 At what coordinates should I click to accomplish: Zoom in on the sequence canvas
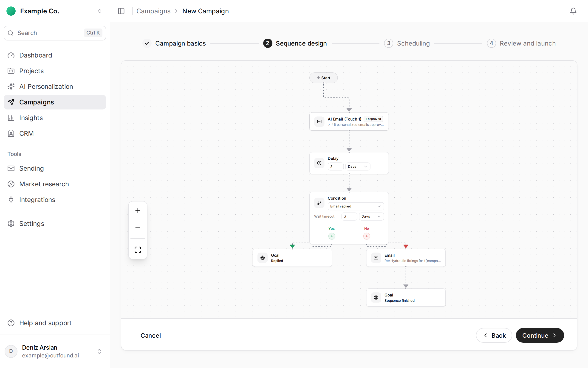(138, 211)
